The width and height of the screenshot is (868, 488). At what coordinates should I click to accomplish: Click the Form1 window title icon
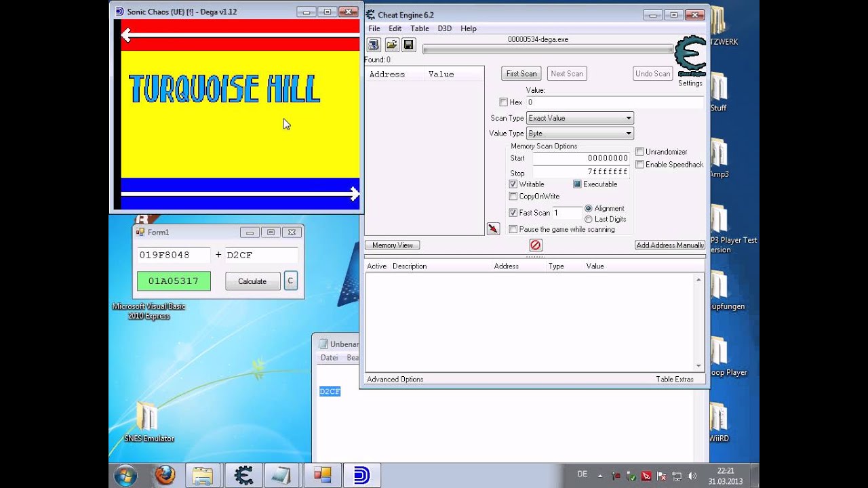coord(140,232)
